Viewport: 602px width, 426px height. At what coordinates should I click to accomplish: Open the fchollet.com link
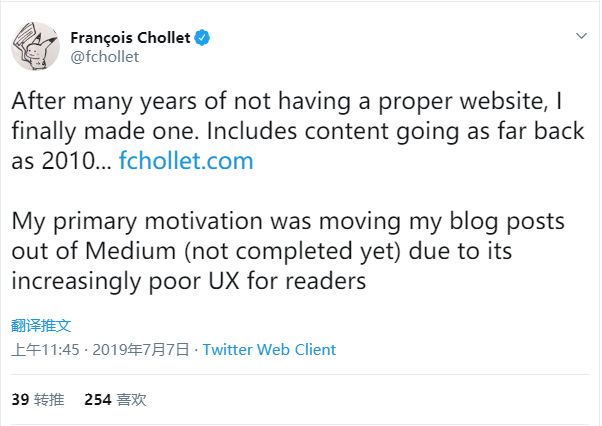[186, 160]
